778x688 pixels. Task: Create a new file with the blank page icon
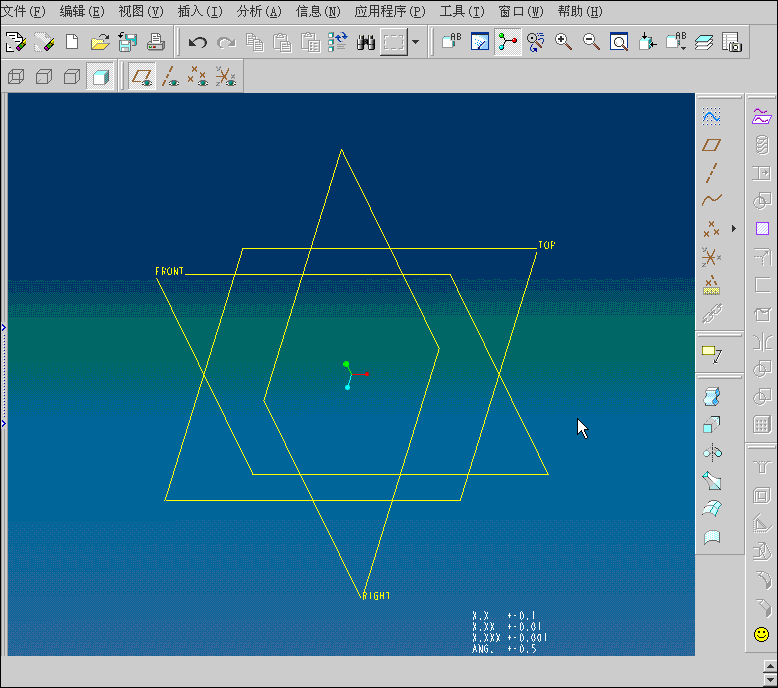pyautogui.click(x=72, y=42)
